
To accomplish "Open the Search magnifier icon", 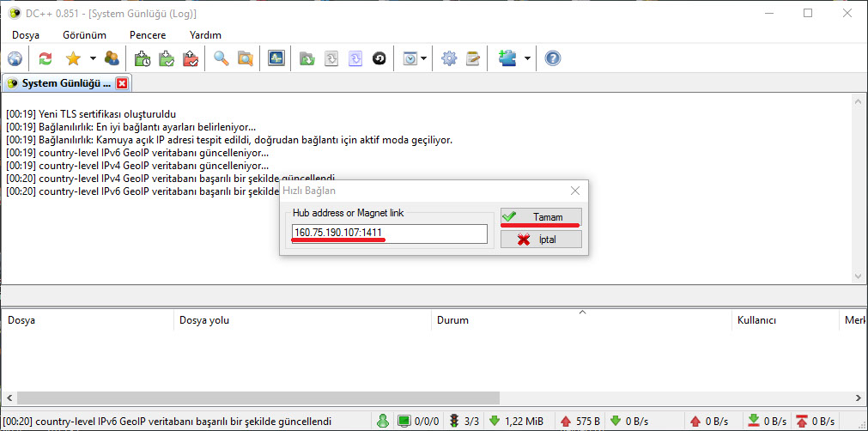I will (222, 58).
